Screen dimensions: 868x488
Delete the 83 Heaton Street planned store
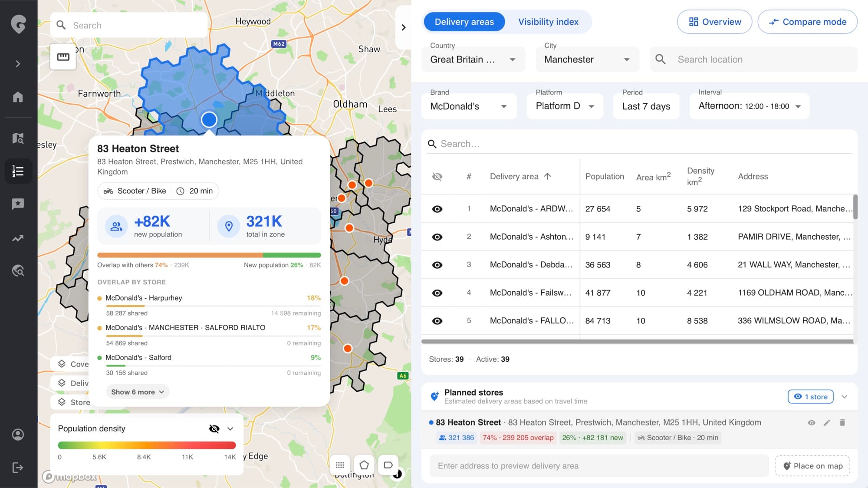(x=842, y=422)
